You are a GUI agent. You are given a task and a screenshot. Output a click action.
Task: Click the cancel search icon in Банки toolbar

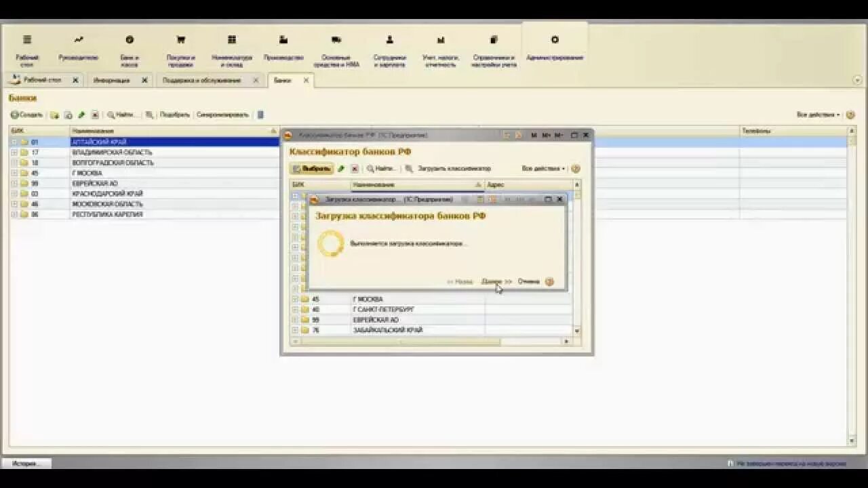(149, 115)
